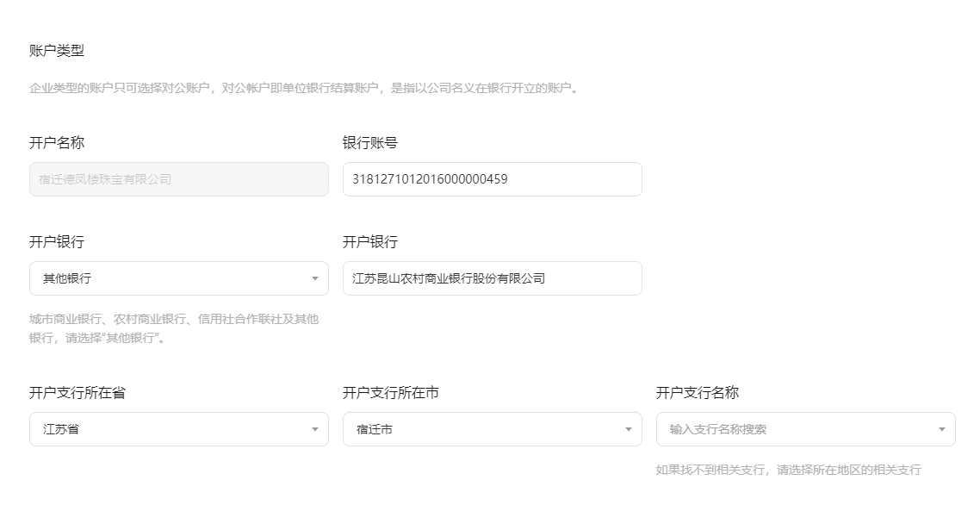
Task: Click the disabled 宿迁德凤楼珠宝有限公司 name field
Action: [178, 178]
